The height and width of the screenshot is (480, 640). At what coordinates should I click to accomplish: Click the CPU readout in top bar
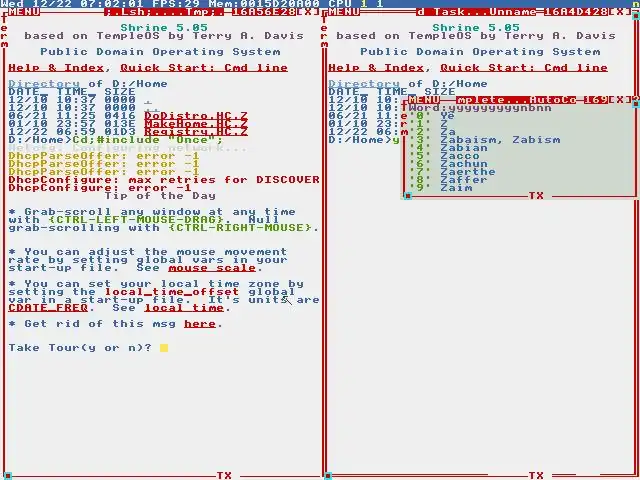(x=356, y=4)
